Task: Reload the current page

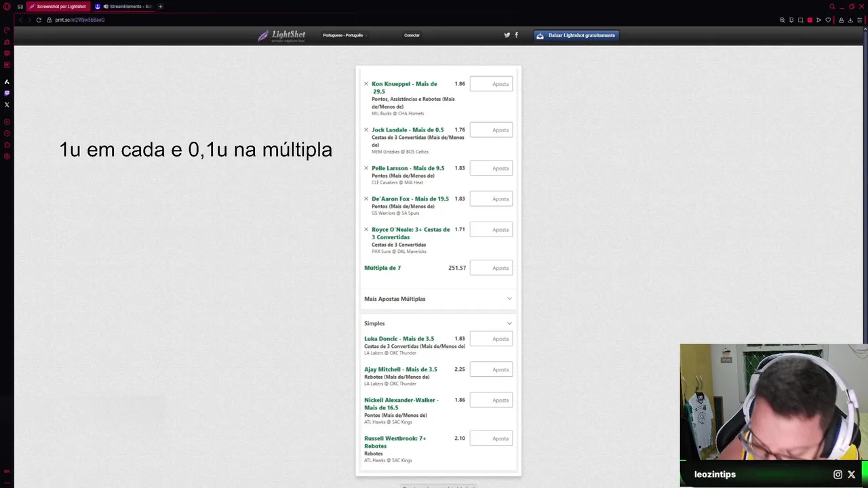Action: tap(39, 20)
